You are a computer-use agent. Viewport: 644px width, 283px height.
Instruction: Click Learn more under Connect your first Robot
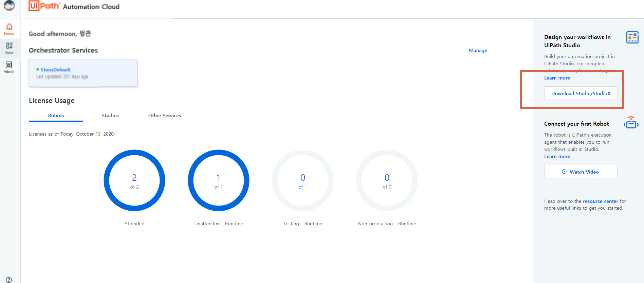(x=557, y=156)
